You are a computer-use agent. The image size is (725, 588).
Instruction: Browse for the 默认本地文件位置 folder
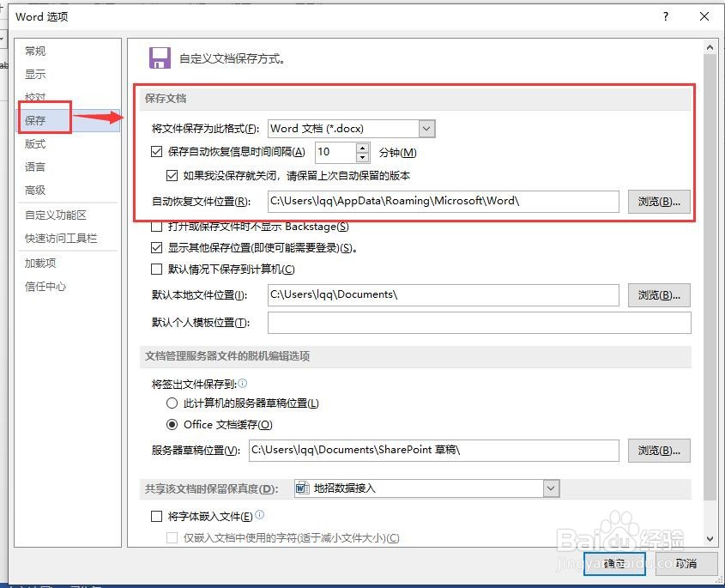[x=659, y=295]
